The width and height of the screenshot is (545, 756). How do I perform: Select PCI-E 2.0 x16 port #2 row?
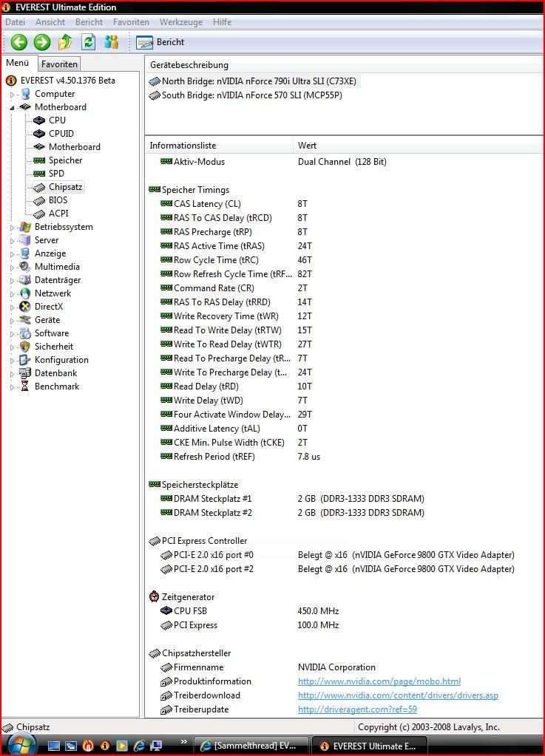(x=338, y=569)
